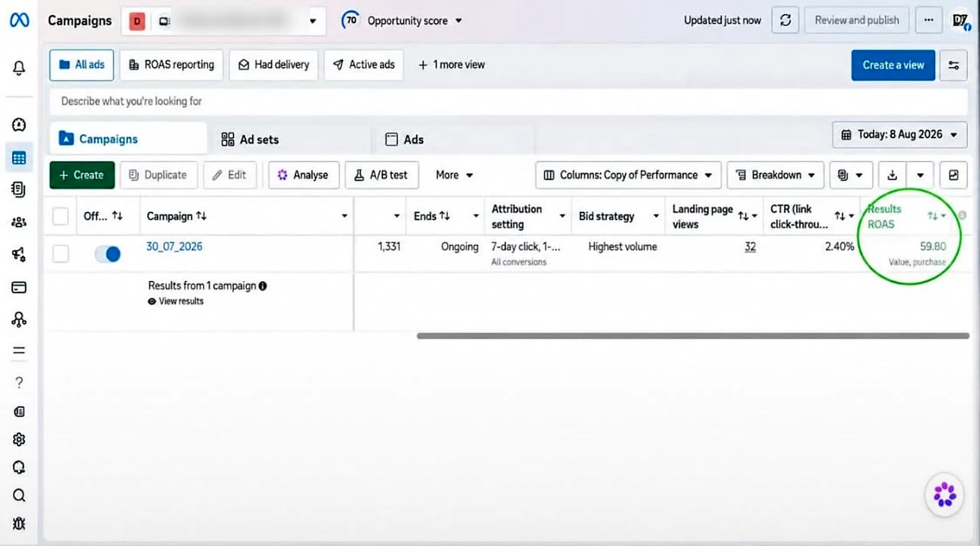Open the Billing card icon in sidebar
Viewport: 980px width, 546px height.
click(x=19, y=287)
